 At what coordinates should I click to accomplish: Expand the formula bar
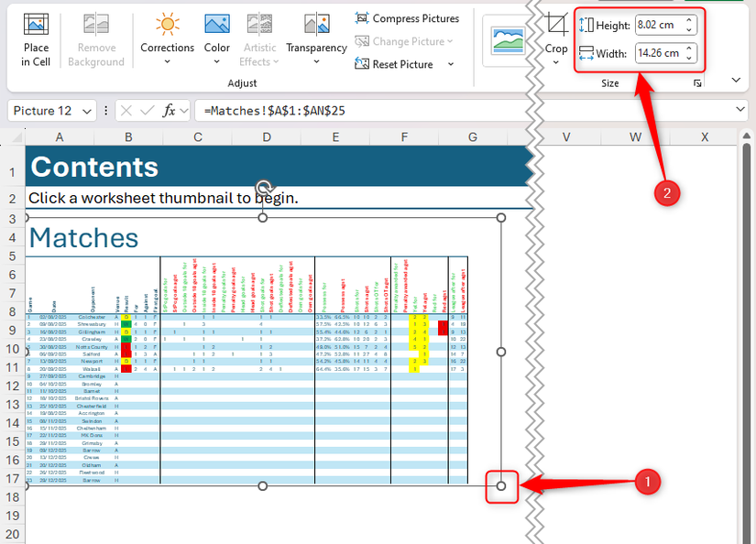tap(740, 111)
